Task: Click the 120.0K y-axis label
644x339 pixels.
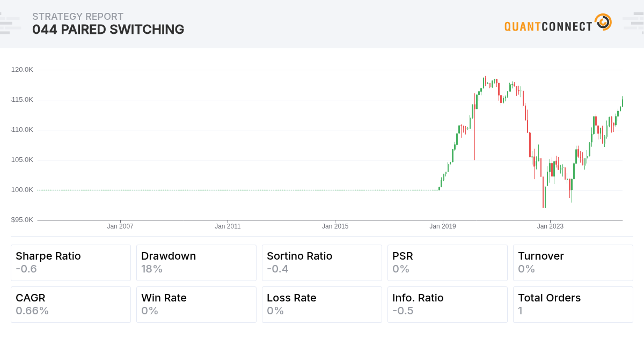Action: point(22,70)
